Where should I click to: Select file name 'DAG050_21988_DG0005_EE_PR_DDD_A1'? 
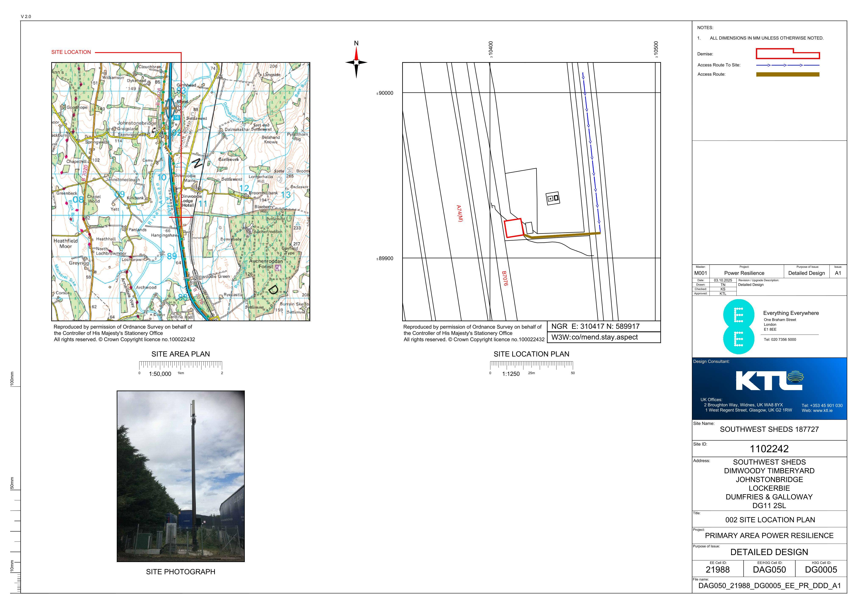[x=770, y=586]
